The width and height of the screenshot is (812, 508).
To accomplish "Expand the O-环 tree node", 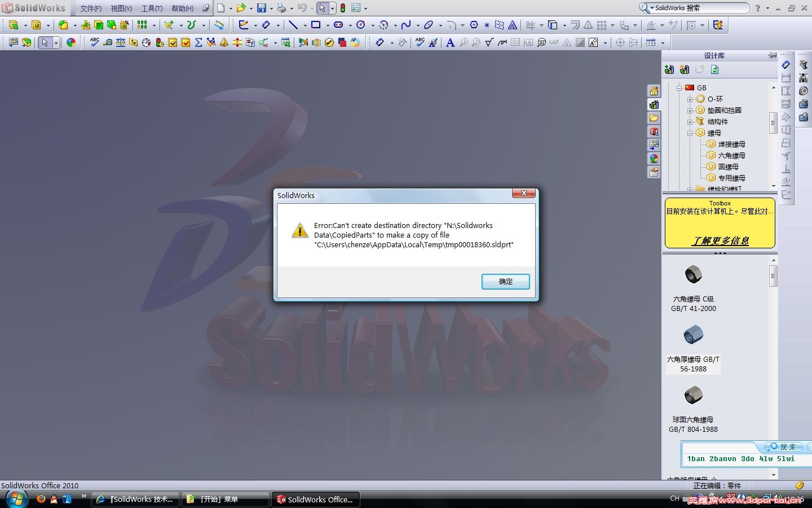I will pos(690,99).
